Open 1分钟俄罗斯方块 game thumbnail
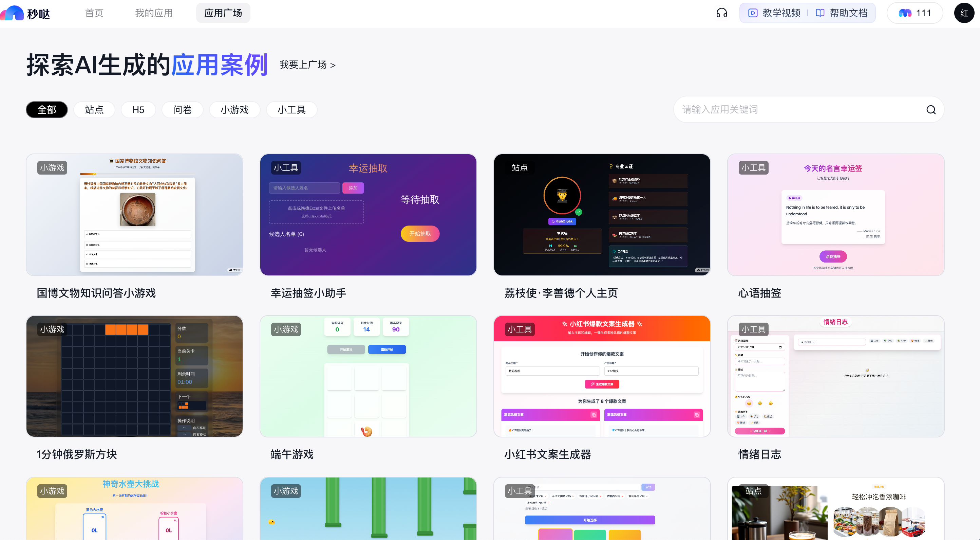 pyautogui.click(x=134, y=376)
